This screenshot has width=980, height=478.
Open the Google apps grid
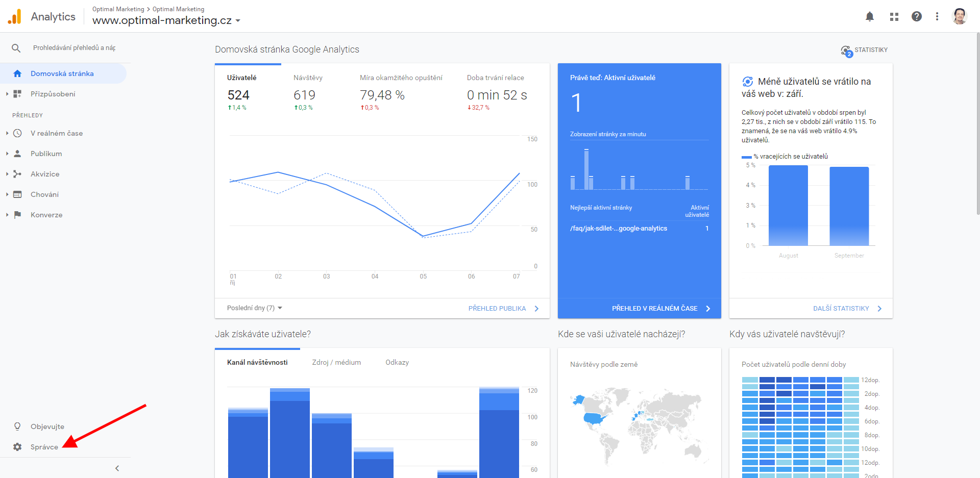pos(894,16)
